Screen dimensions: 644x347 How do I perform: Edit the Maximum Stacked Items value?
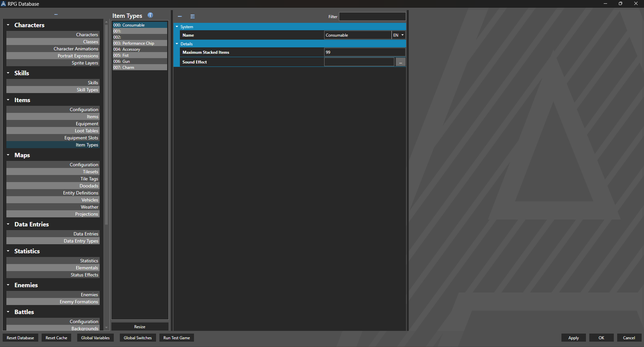[x=364, y=52]
